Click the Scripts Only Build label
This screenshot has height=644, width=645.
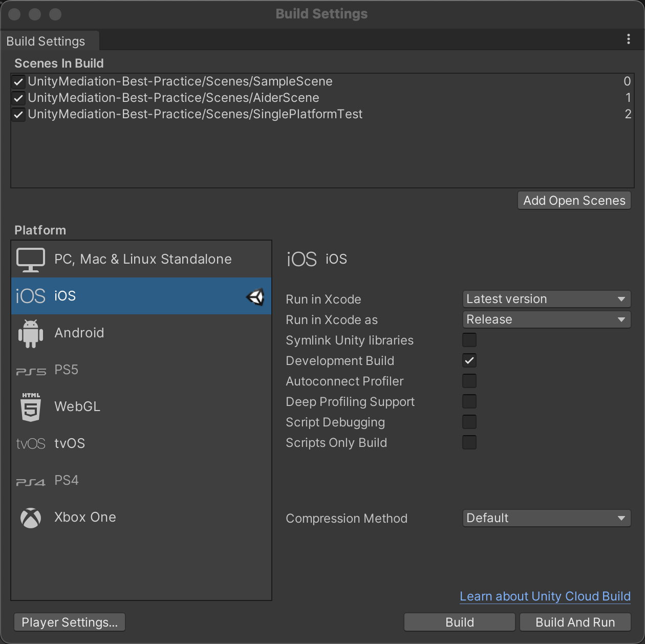tap(336, 443)
